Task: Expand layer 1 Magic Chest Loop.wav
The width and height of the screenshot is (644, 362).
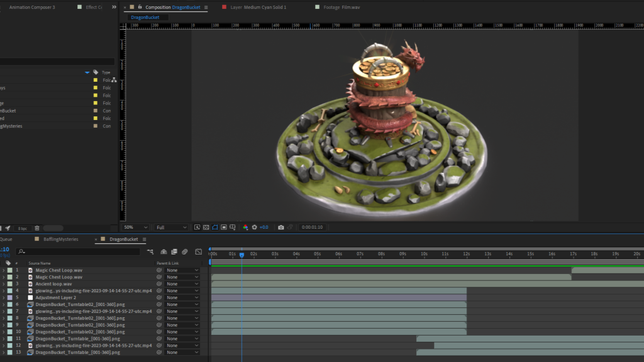Action: [3, 270]
